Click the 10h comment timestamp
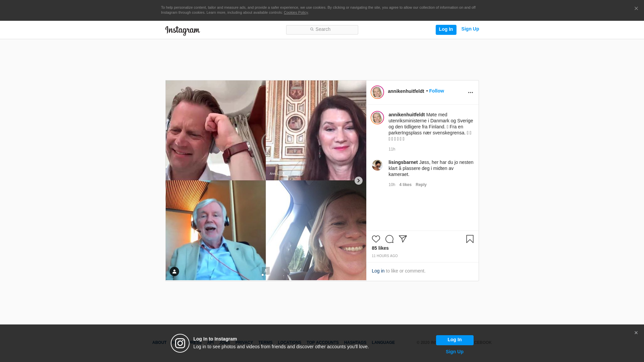 (392, 185)
